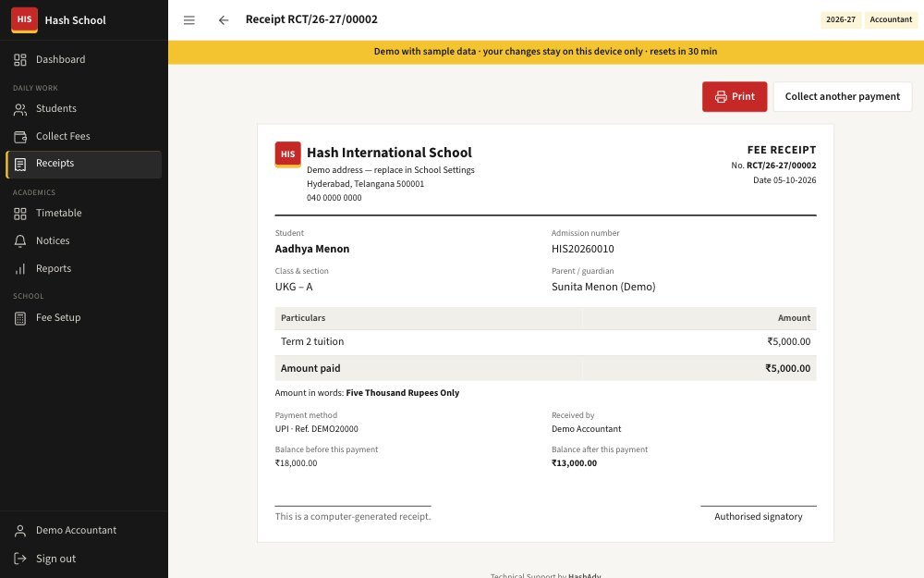Open the Demo Accountant profile entry
Screen dimensions: 924x578
point(84,530)
